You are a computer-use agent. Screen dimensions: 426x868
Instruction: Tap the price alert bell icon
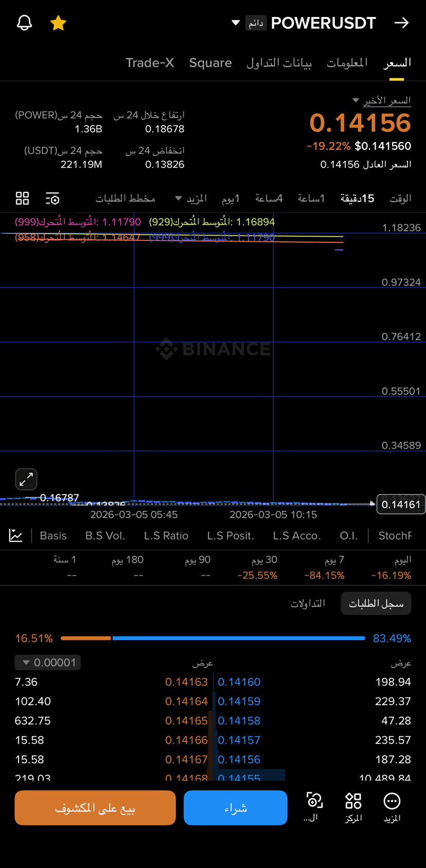tap(24, 23)
